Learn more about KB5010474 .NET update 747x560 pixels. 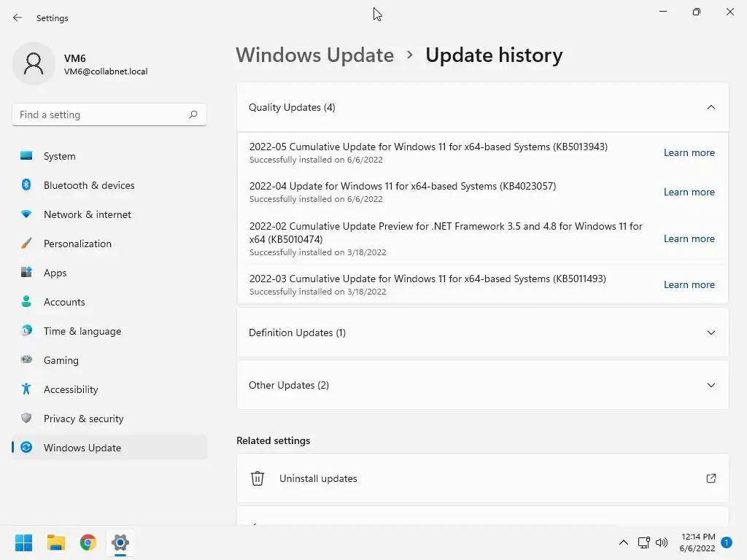click(x=689, y=238)
